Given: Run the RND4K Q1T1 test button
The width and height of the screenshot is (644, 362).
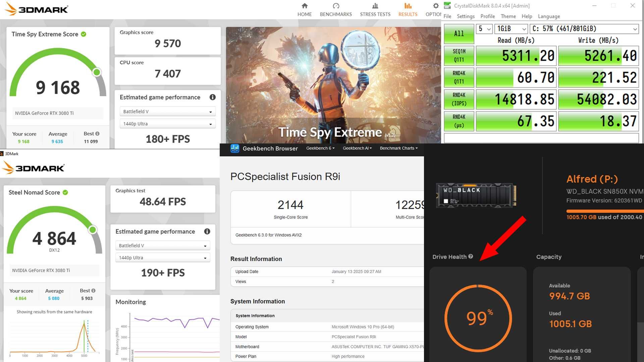Looking at the screenshot, I should pyautogui.click(x=459, y=77).
